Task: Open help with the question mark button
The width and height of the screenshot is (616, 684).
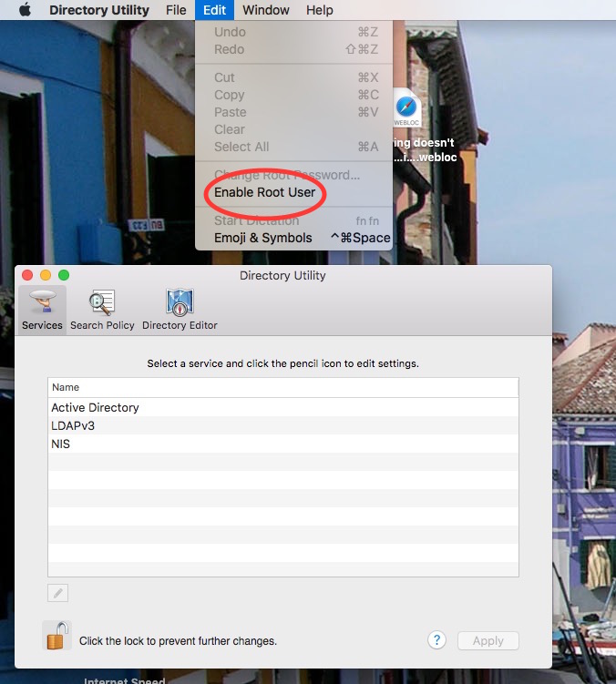Action: click(436, 640)
